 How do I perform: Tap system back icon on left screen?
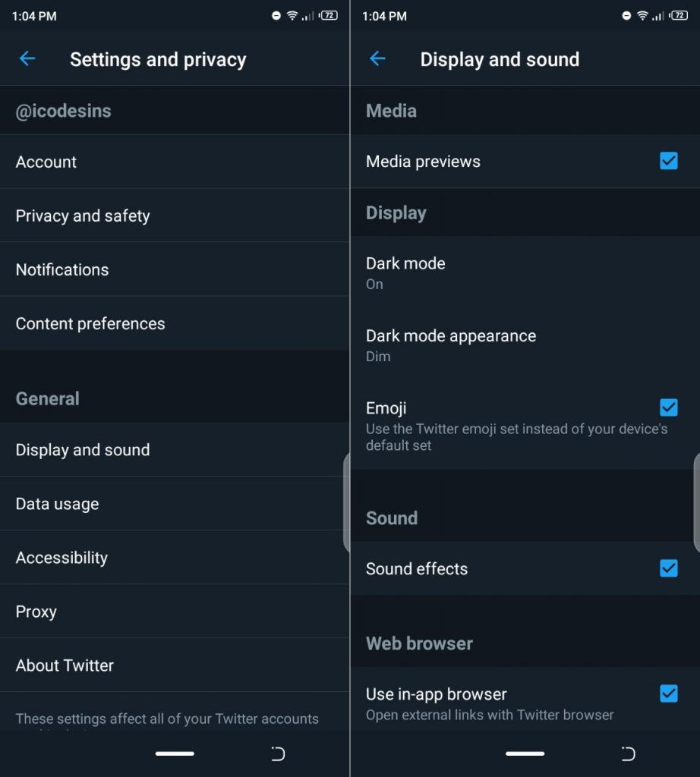278,753
